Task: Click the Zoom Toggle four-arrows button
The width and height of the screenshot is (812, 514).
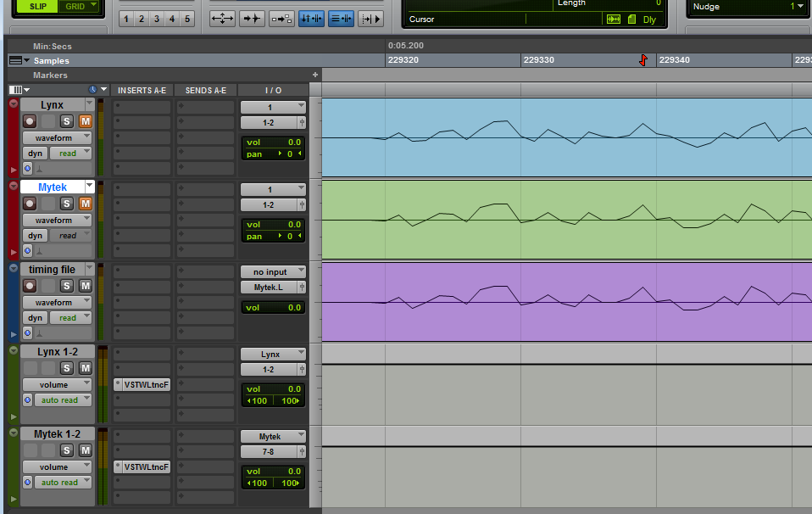Action: point(222,19)
